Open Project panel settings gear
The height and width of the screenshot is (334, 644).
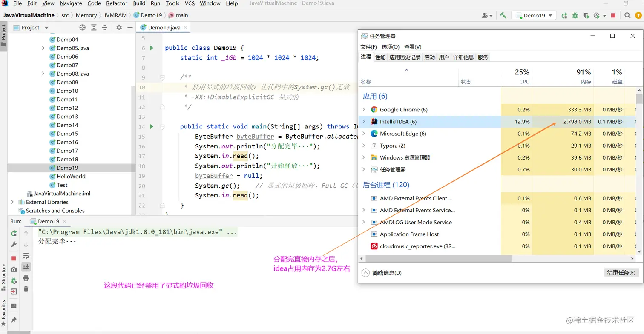pyautogui.click(x=119, y=27)
